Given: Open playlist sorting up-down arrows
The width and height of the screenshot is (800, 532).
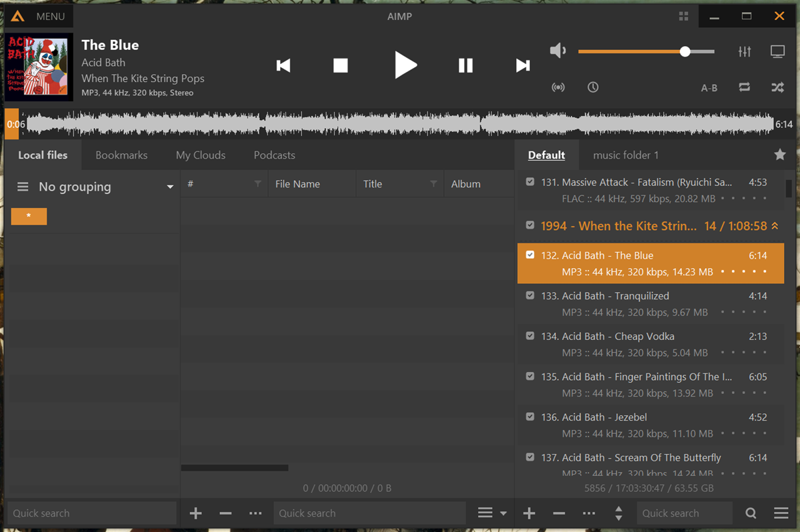Looking at the screenshot, I should (618, 513).
